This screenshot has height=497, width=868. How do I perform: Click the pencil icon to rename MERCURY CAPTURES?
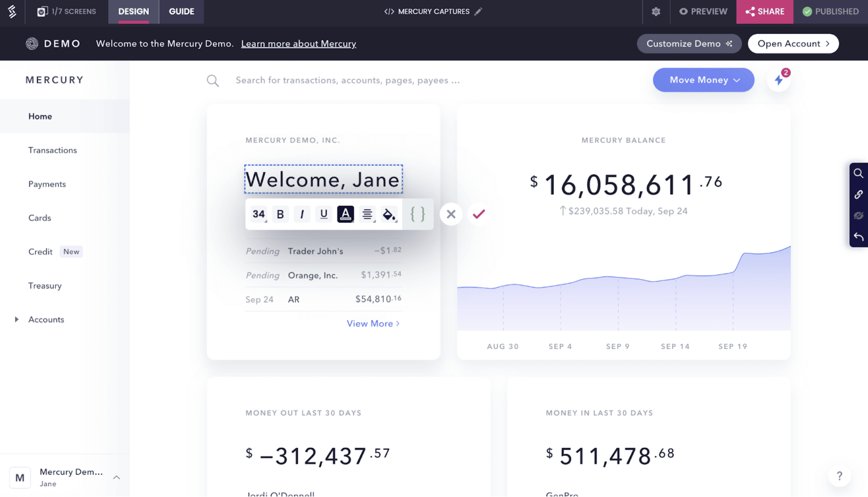tap(479, 11)
